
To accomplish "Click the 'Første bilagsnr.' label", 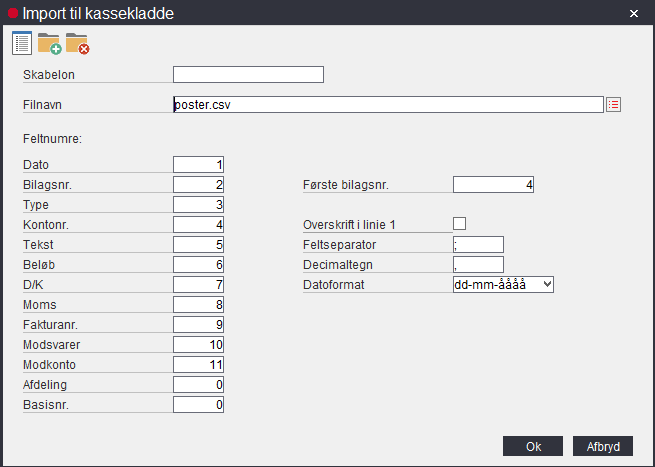I will pyautogui.click(x=345, y=185).
